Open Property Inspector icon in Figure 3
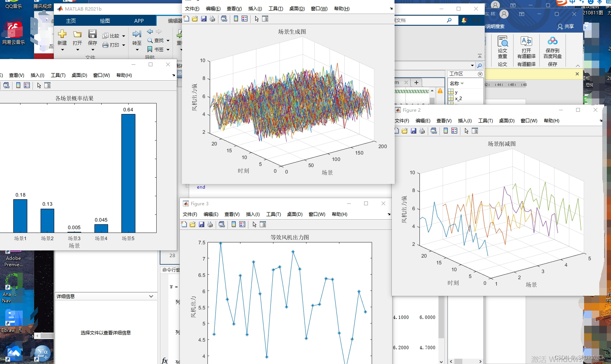This screenshot has width=611, height=364. (263, 224)
